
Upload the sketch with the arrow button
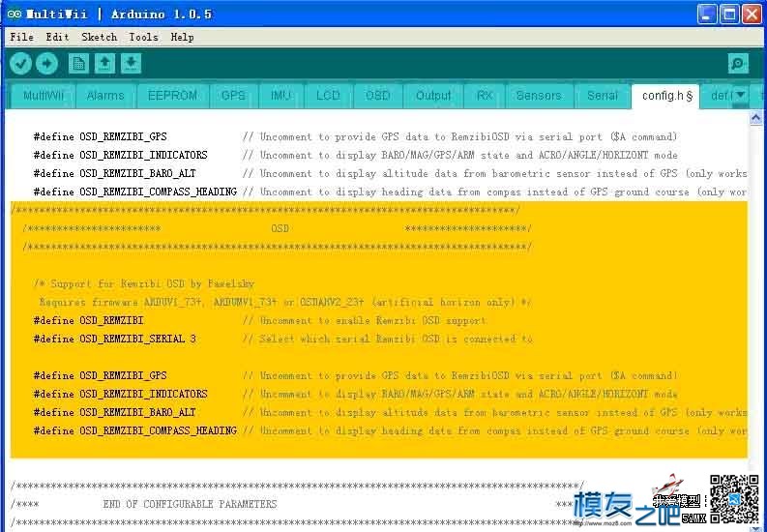[47, 64]
